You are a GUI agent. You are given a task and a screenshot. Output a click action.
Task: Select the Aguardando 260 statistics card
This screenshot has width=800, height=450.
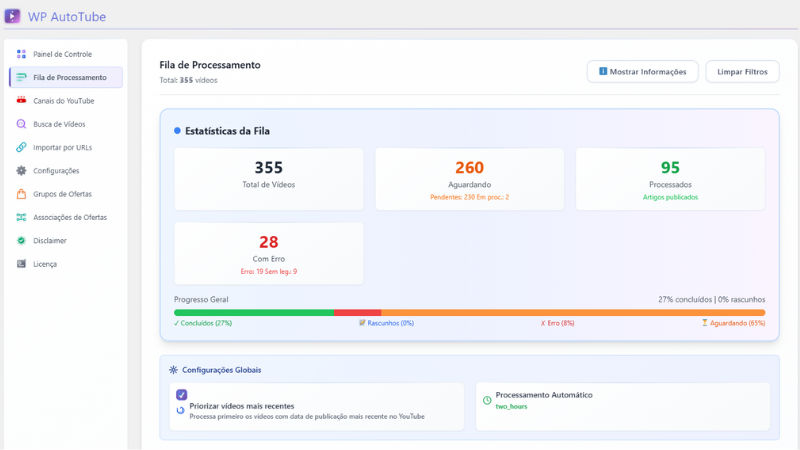pos(469,179)
